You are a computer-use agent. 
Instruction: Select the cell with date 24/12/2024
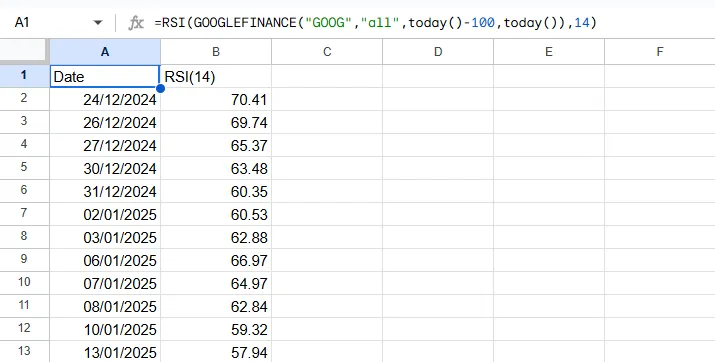[x=105, y=99]
